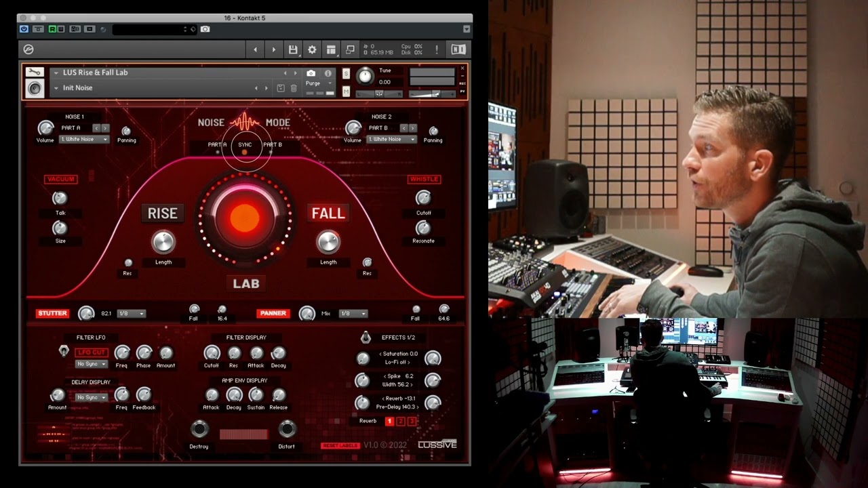Click the RESET LABELS button
The image size is (868, 488).
pos(340,445)
